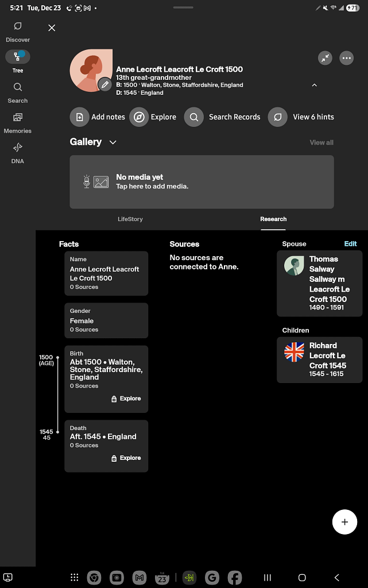Image resolution: width=368 pixels, height=588 pixels.
Task: Tap the no media box to add media
Action: 202,181
